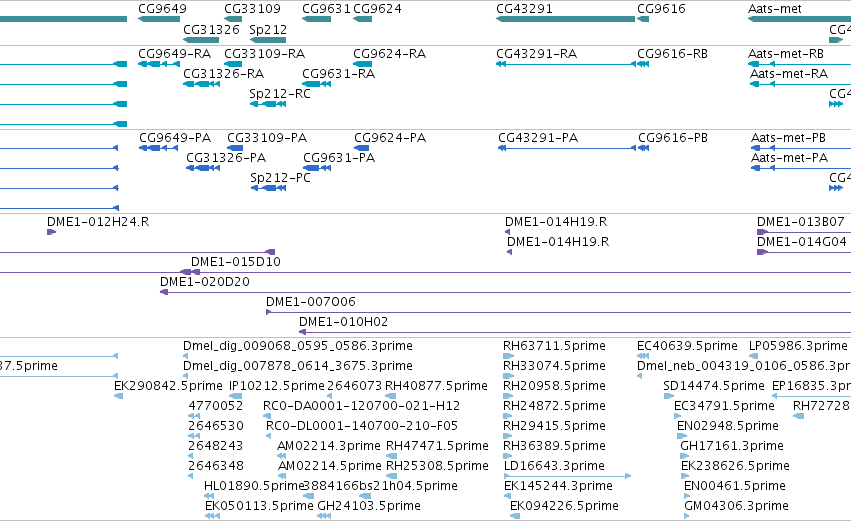Select the EK145244.3prime EST label
Screen dimensions: 851x521
point(558,486)
